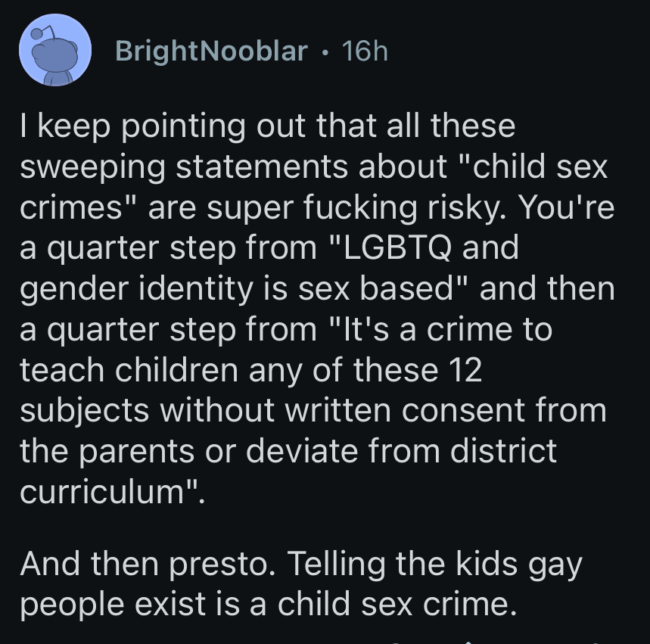The width and height of the screenshot is (650, 644).
Task: Open BrightNooblar's Reddit avatar
Action: (55, 50)
